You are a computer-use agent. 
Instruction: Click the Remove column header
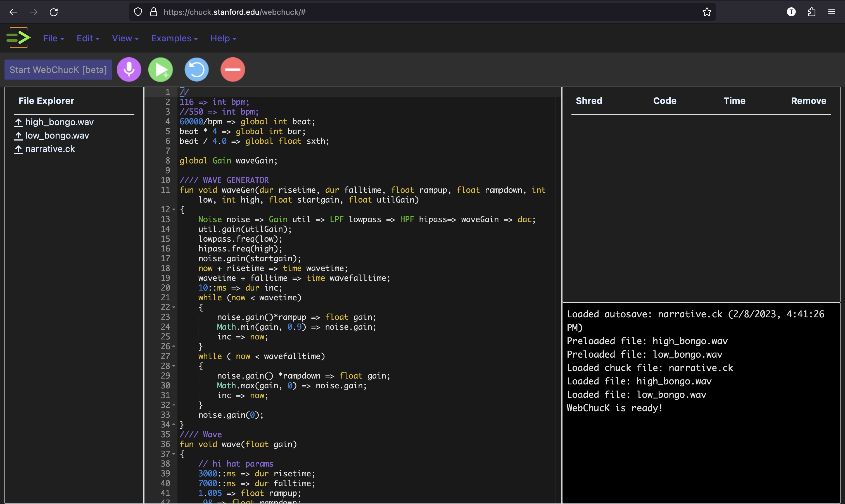(808, 101)
